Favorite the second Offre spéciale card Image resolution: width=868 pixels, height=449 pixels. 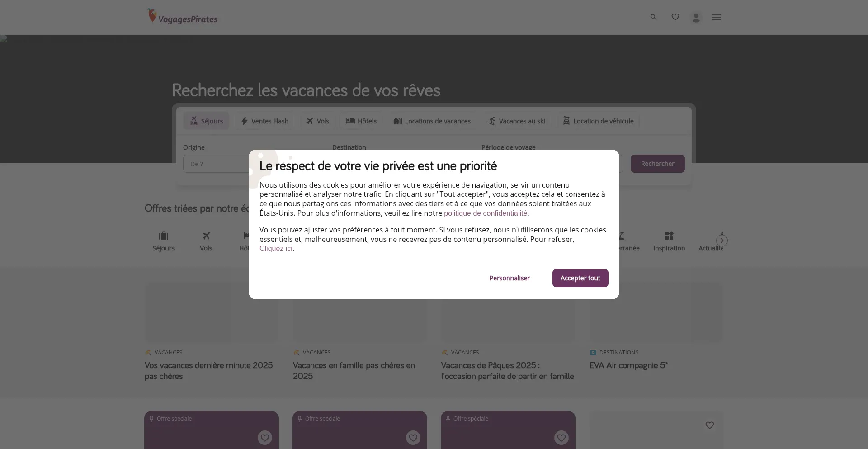click(x=413, y=438)
